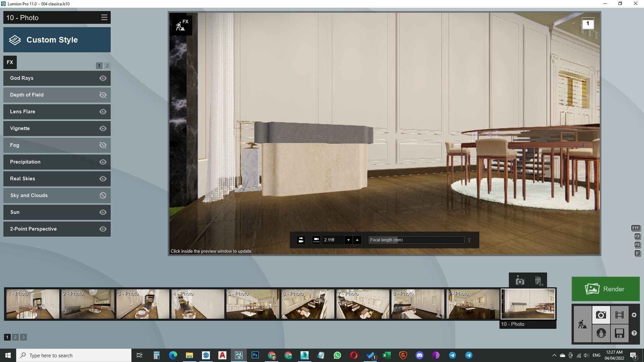This screenshot has height=362, width=644.
Task: Switch to photo set page 2
Action: coord(15,337)
